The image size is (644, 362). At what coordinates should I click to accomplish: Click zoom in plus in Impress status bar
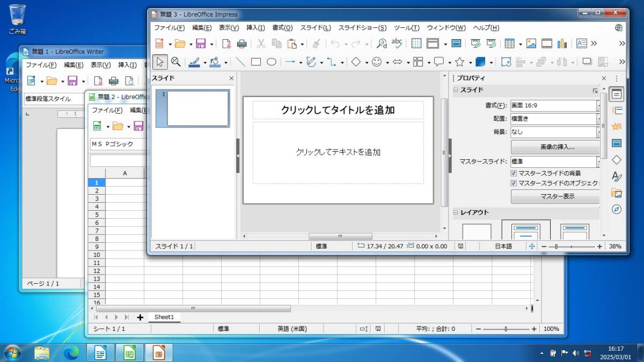599,247
